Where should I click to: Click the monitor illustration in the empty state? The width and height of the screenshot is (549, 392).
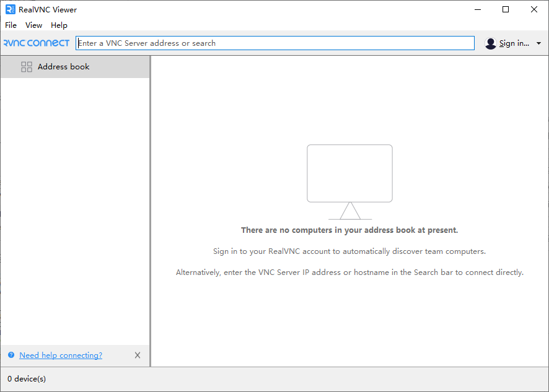(349, 173)
